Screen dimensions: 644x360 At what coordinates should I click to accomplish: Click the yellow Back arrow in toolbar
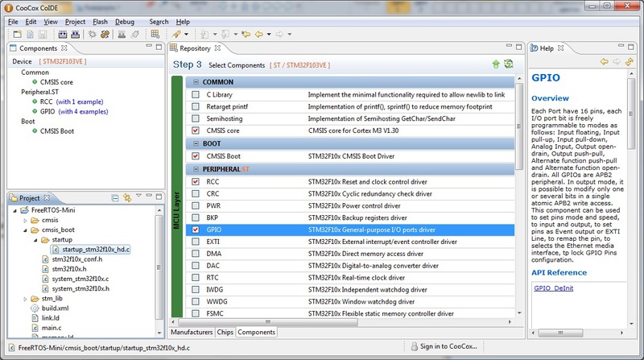click(258, 34)
